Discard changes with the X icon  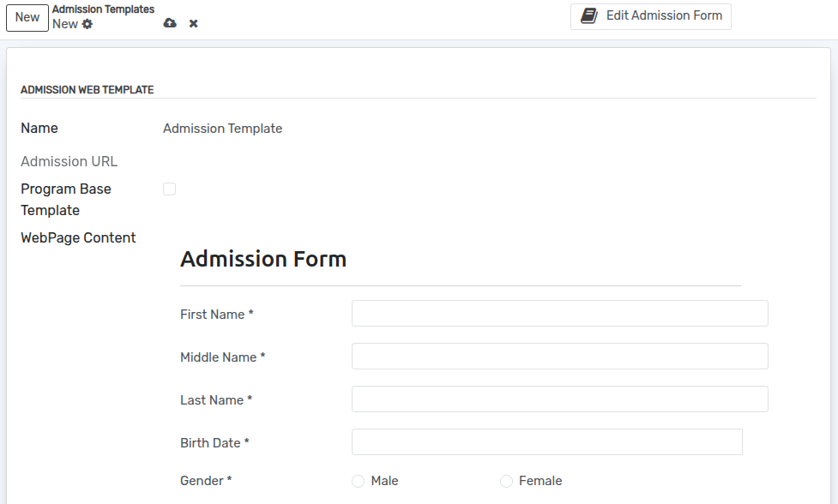[194, 23]
